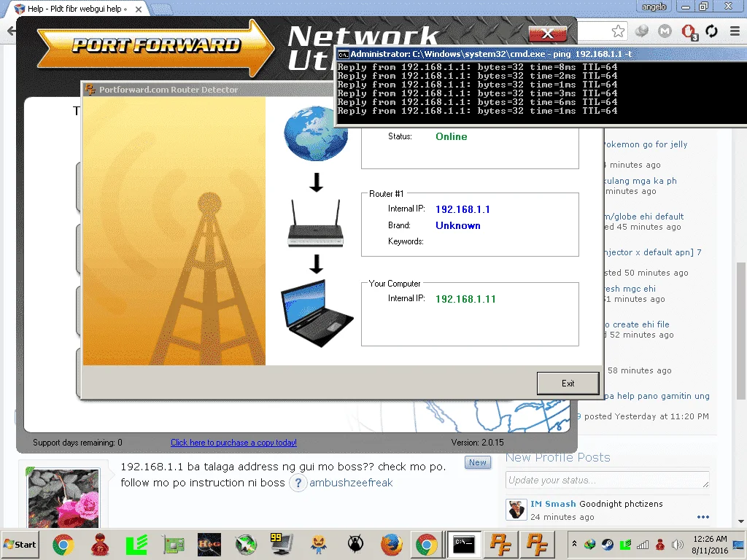The width and height of the screenshot is (747, 560).
Task: Close the Port Forward Network Utilities window
Action: coord(548,34)
